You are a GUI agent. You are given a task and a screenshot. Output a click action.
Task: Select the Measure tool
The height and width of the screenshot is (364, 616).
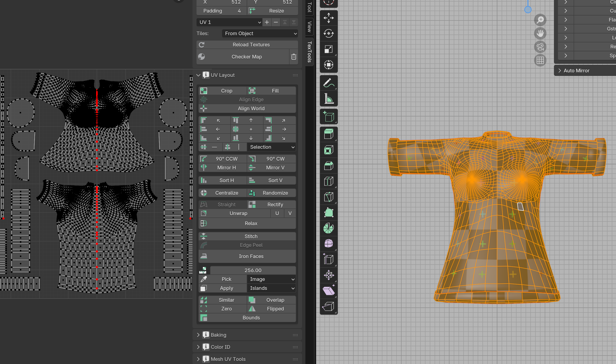tap(329, 99)
